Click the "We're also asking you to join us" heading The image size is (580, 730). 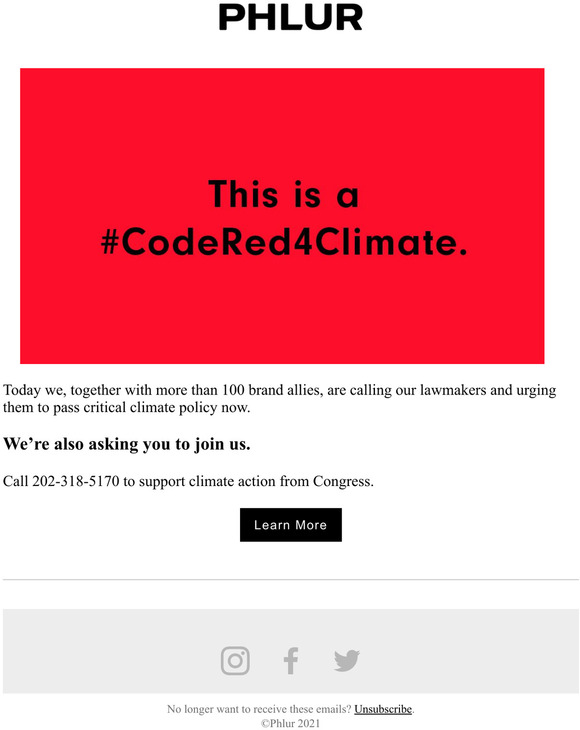click(x=127, y=444)
